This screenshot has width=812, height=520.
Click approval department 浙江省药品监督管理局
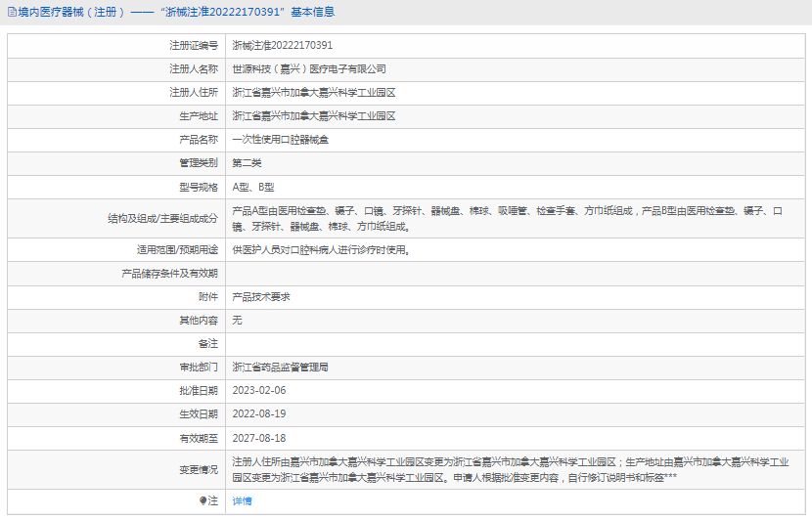(x=280, y=368)
